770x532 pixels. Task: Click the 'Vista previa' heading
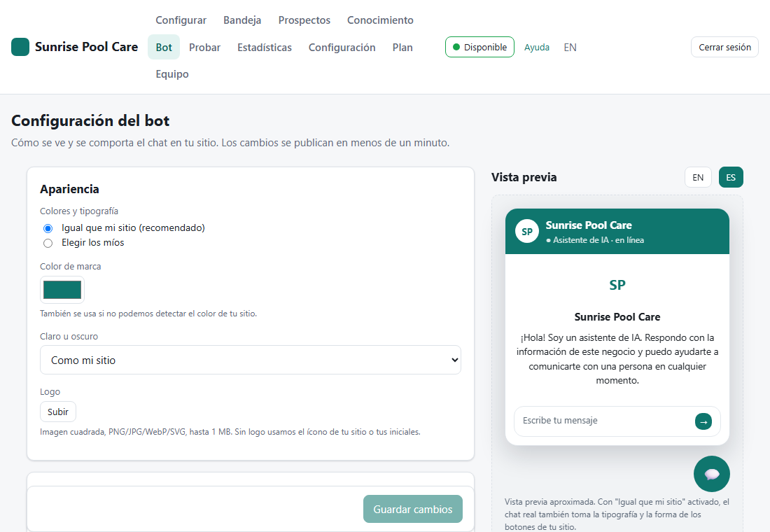pyautogui.click(x=524, y=177)
